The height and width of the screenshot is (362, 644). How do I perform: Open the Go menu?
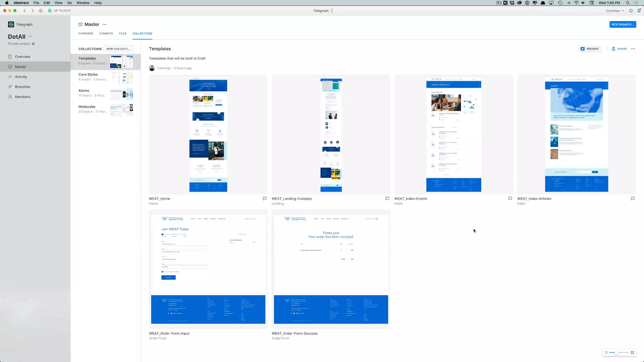pyautogui.click(x=69, y=3)
